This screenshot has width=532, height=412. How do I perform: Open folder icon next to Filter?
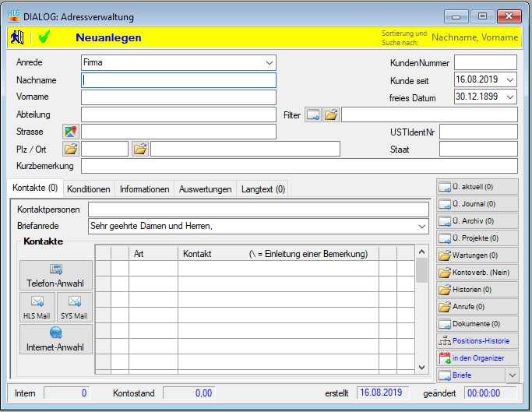(331, 115)
